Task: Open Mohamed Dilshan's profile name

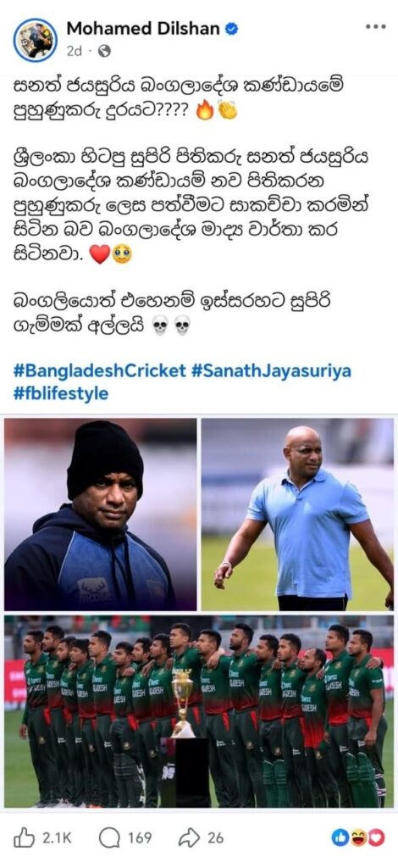Action: coord(143,30)
